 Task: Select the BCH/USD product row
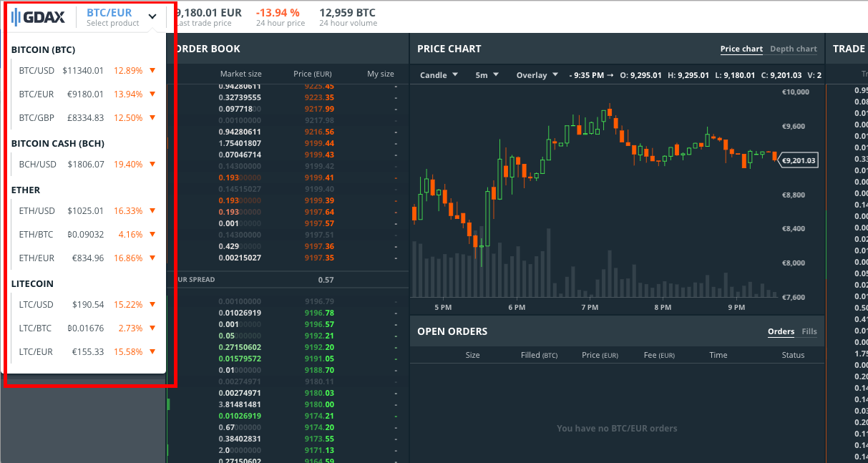pyautogui.click(x=87, y=165)
